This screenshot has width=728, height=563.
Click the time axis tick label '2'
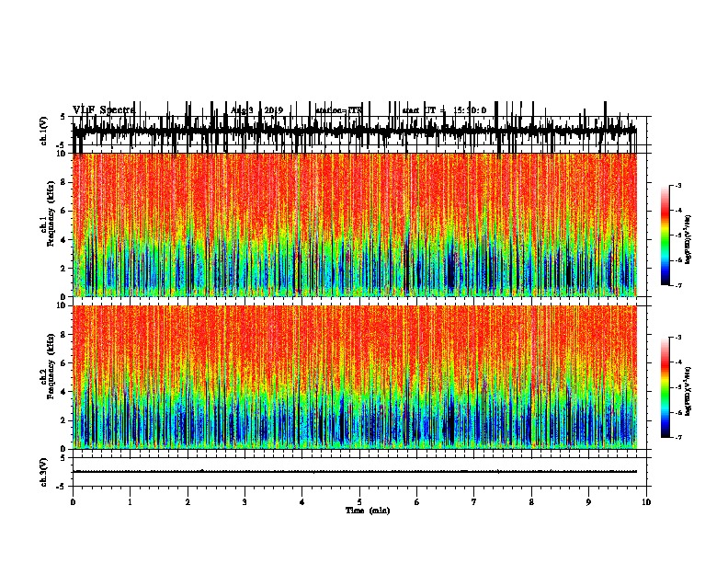(x=188, y=501)
